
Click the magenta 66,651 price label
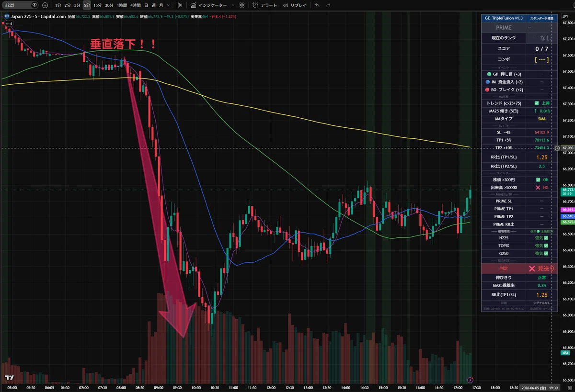tap(568, 210)
